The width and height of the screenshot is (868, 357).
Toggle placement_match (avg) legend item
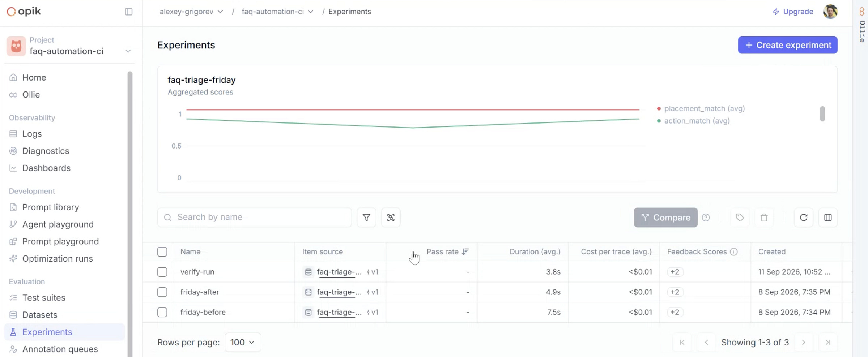pos(701,108)
